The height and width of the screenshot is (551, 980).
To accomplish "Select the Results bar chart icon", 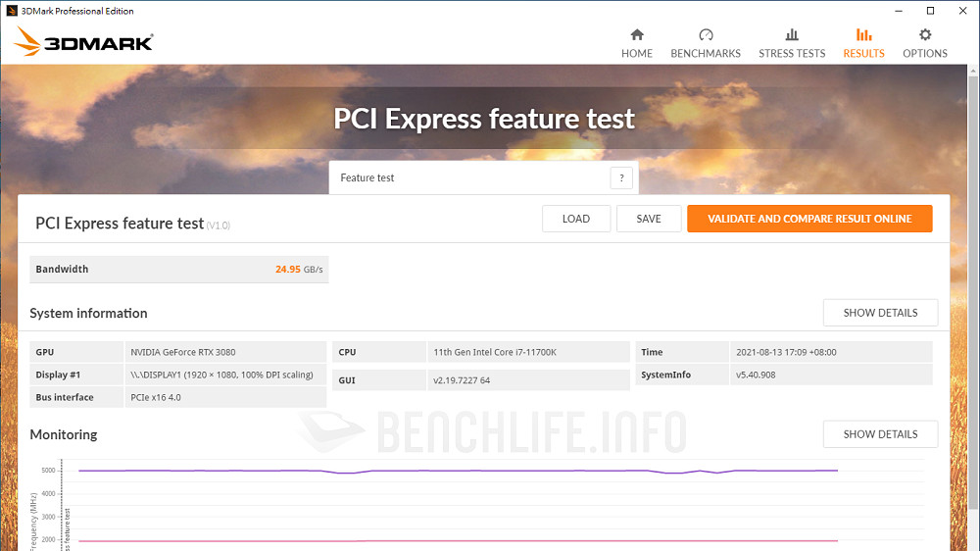I will (x=863, y=35).
